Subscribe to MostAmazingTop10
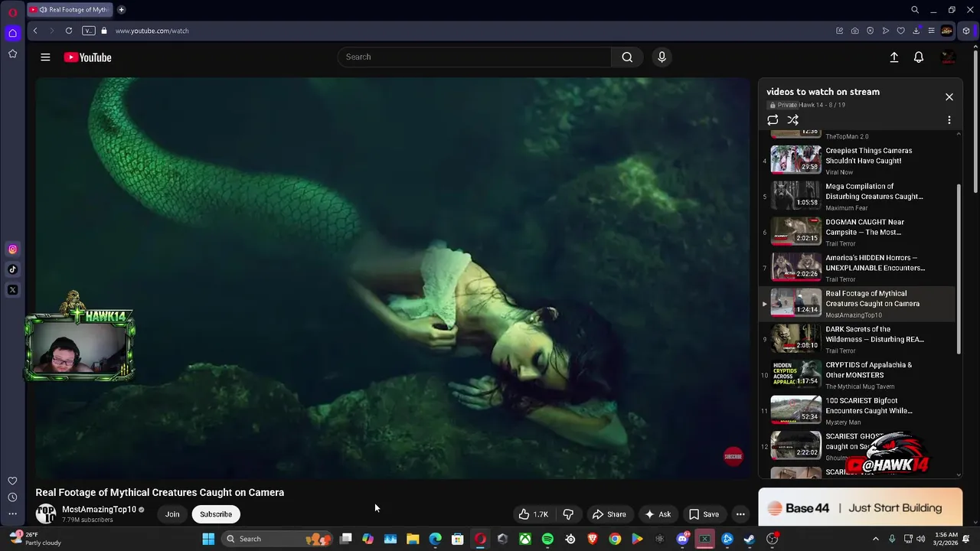The width and height of the screenshot is (980, 551). 216,514
